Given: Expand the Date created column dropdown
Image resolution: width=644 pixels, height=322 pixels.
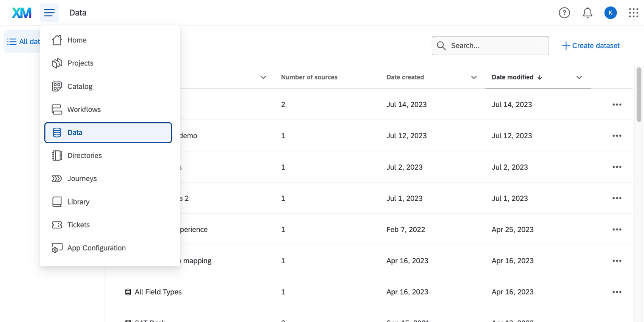Looking at the screenshot, I should [x=474, y=77].
